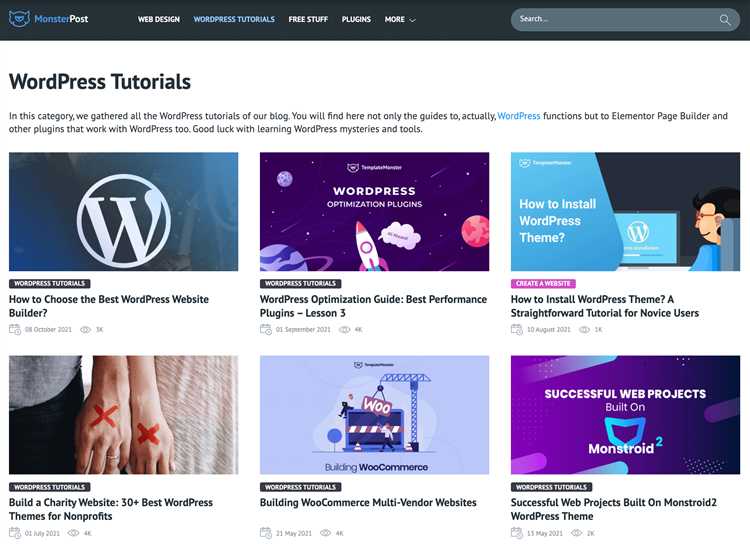Open the FREE STUFF menu item
This screenshot has height=544, width=750.
(x=308, y=20)
